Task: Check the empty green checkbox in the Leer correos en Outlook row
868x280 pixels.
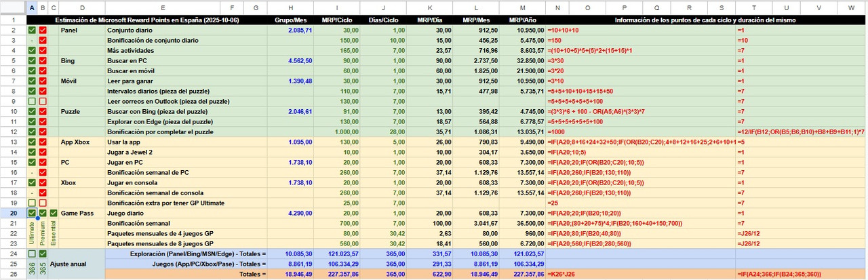Action: 32,102
